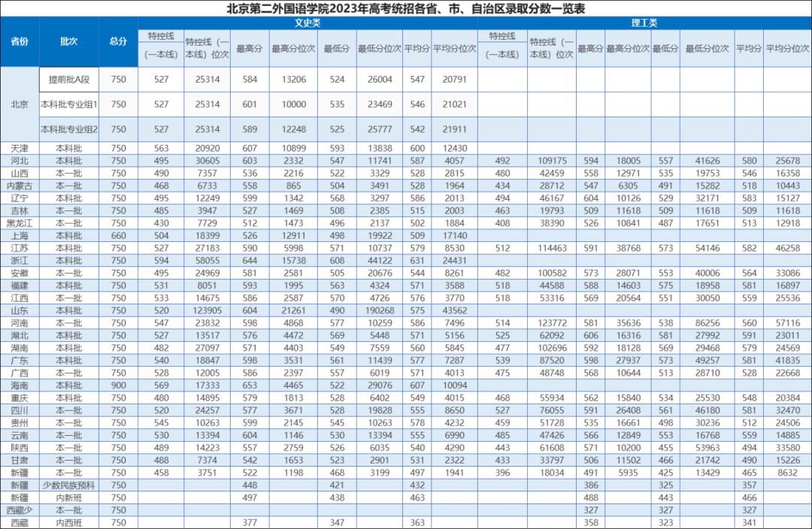Click the '内蒙古' province cell
Screen dimensions: 812x529
click(x=20, y=186)
